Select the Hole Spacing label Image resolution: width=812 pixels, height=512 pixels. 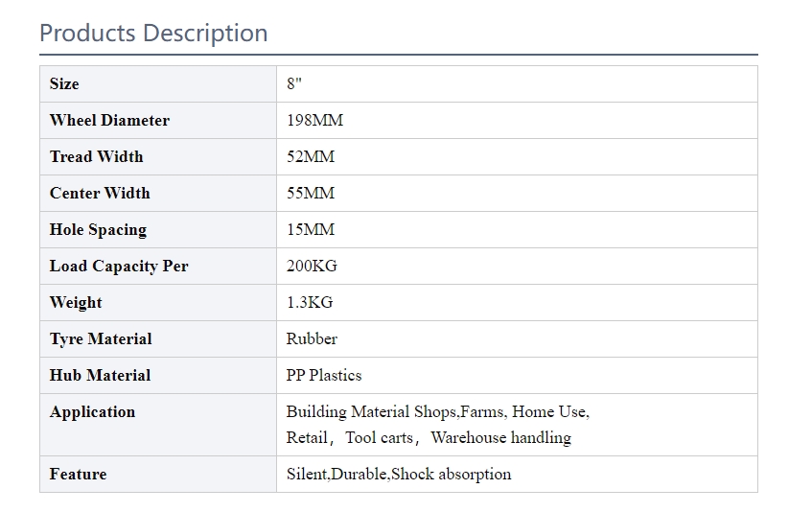pyautogui.click(x=98, y=230)
